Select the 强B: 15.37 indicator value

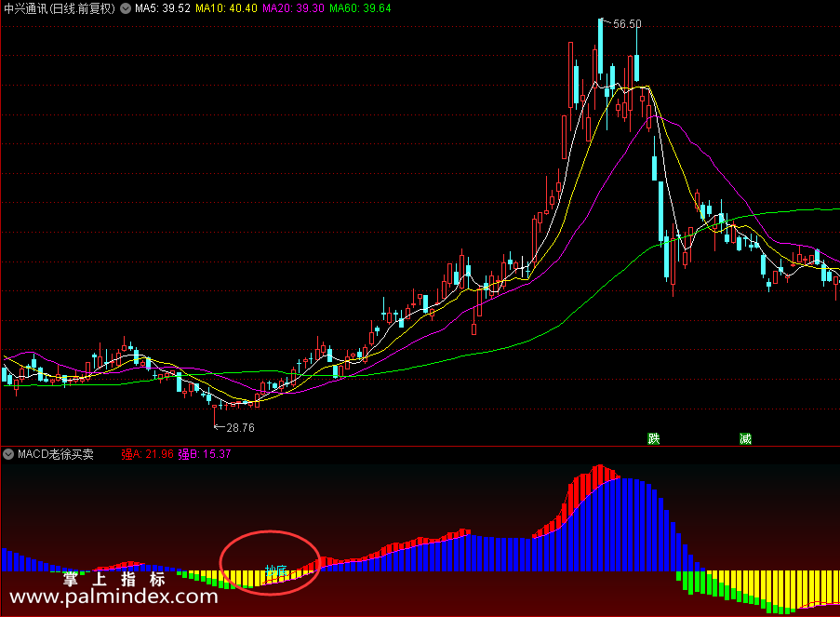204,454
